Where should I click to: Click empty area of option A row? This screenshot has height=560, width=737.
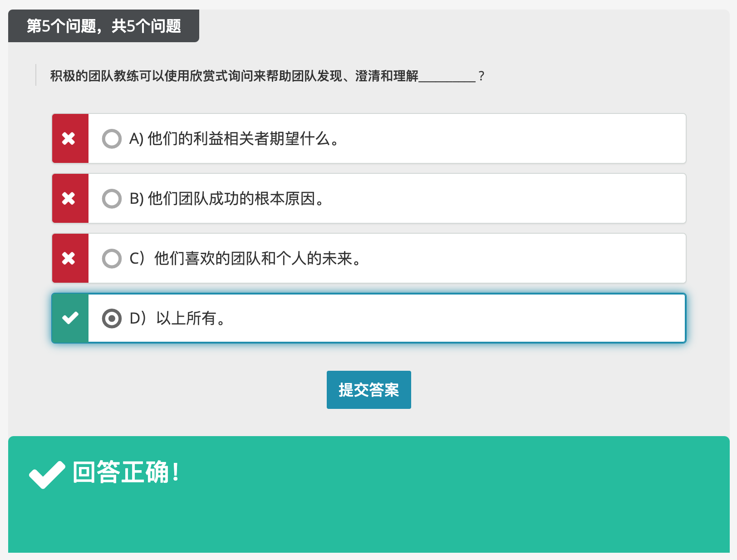click(x=499, y=139)
